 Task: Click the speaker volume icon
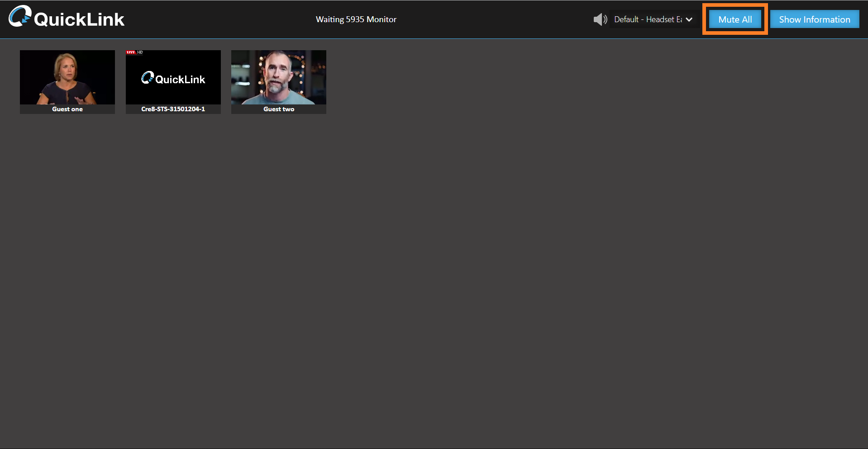pos(600,19)
